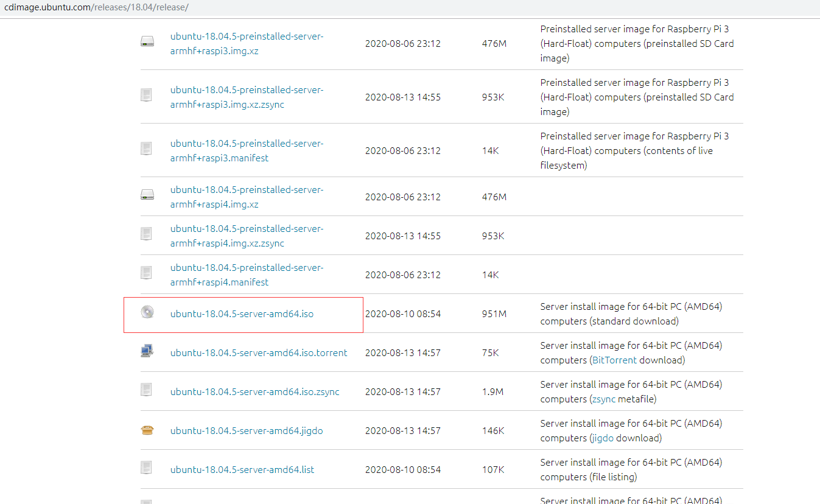The image size is (820, 504).
Task: Click the file icon beside raspi4.manifest
Action: (x=146, y=273)
